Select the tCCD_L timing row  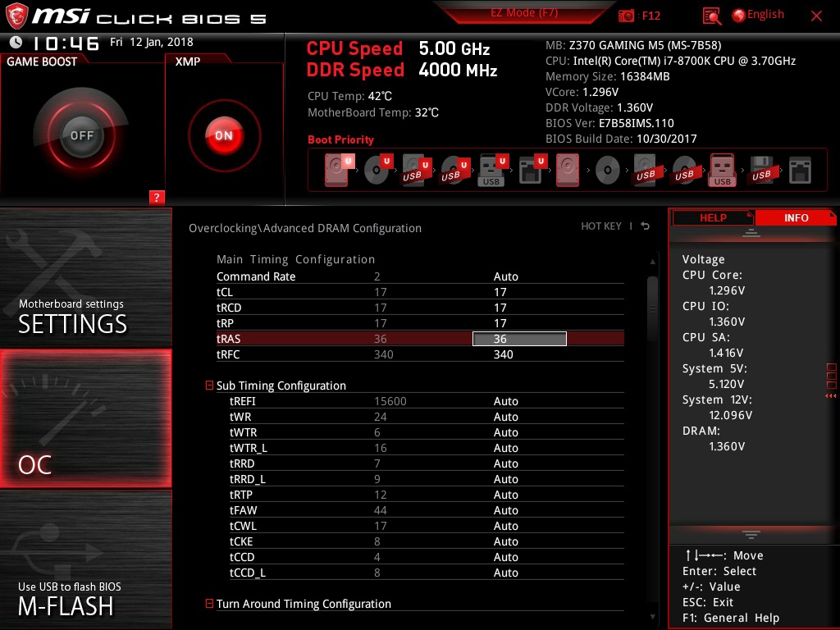coord(427,572)
